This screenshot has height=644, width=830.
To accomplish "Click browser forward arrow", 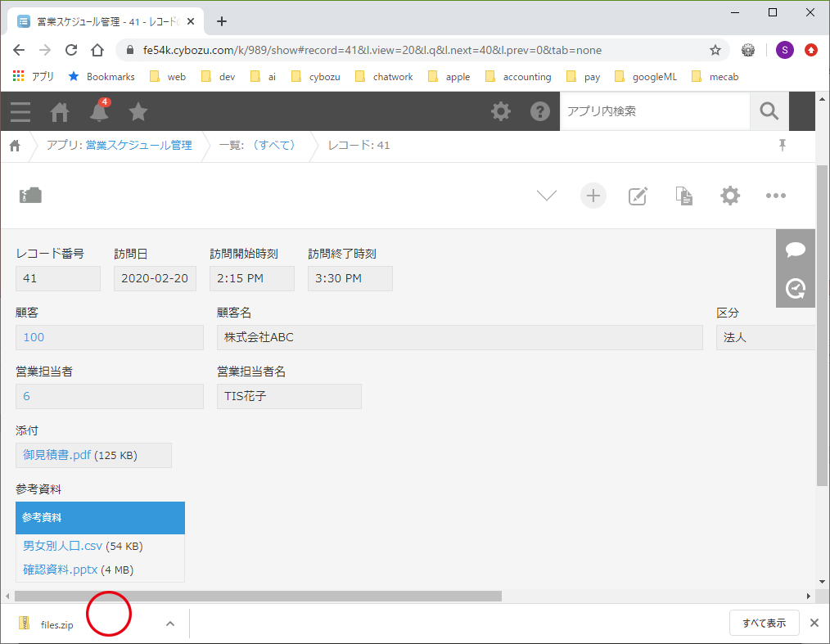I will 45,50.
